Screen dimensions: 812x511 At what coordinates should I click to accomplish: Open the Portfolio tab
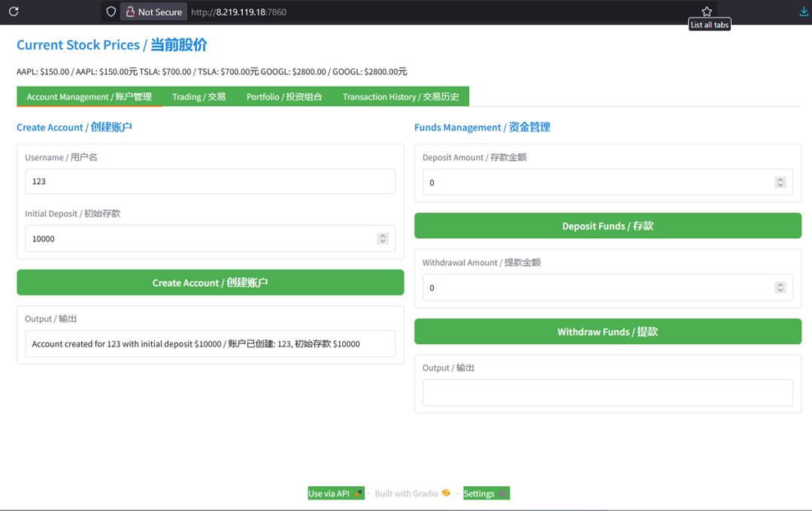pyautogui.click(x=284, y=97)
